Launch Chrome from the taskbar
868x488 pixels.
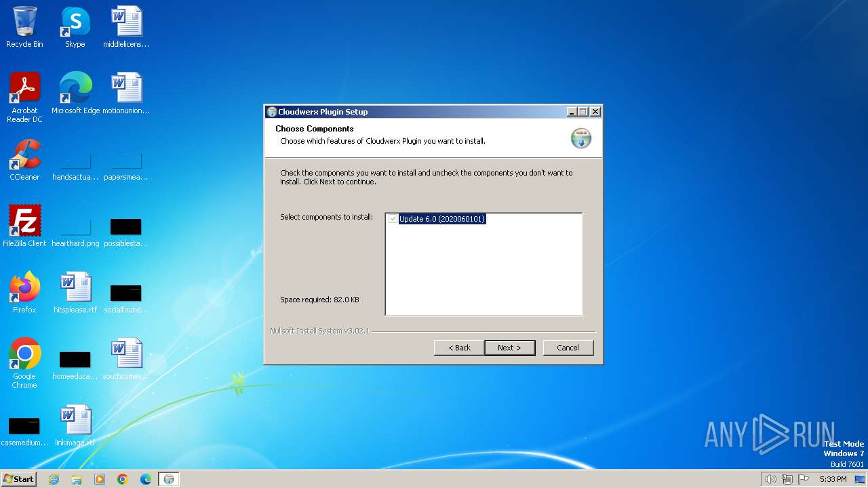123,479
